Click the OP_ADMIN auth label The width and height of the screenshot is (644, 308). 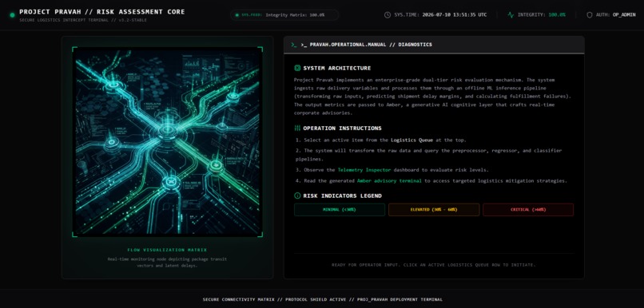(624, 15)
